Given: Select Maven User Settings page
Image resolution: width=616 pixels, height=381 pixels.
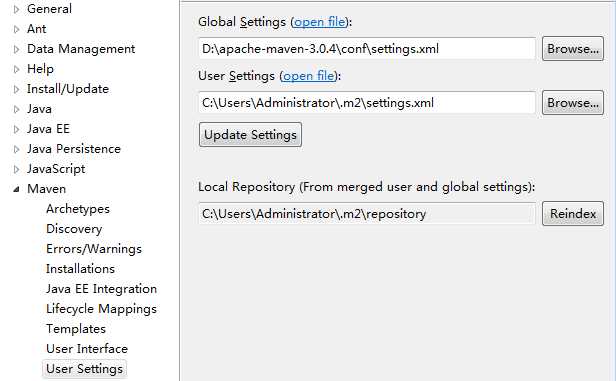Looking at the screenshot, I should pyautogui.click(x=84, y=369).
